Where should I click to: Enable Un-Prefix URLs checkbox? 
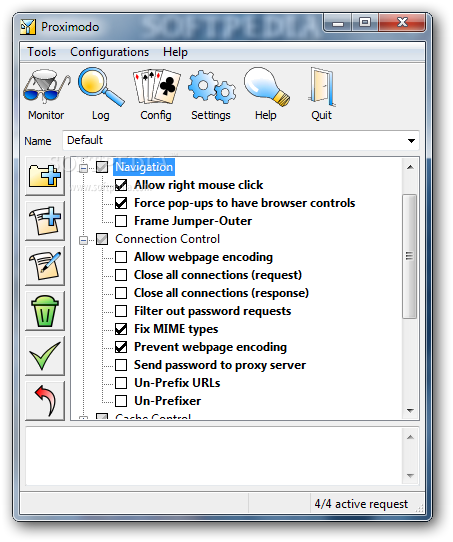(x=121, y=383)
